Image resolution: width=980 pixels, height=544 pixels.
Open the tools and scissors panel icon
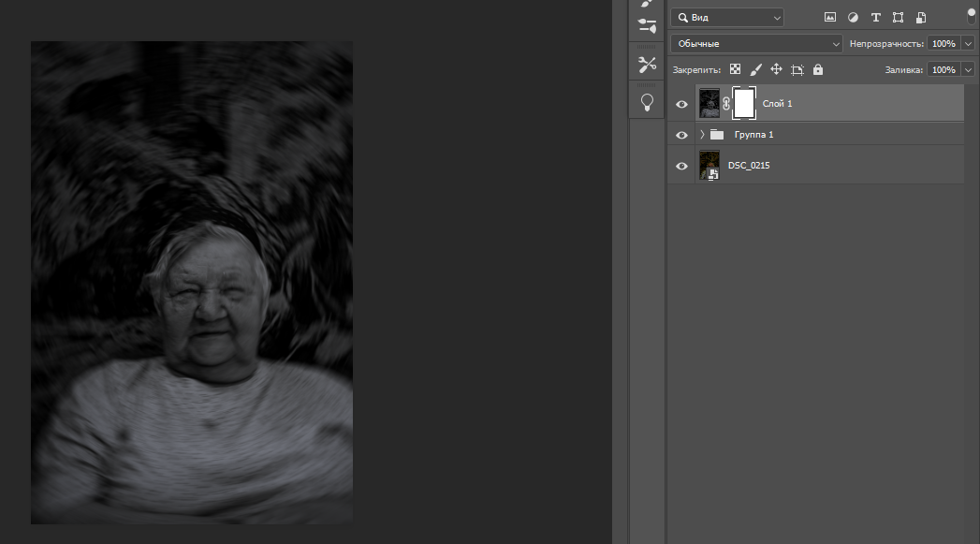tap(647, 64)
